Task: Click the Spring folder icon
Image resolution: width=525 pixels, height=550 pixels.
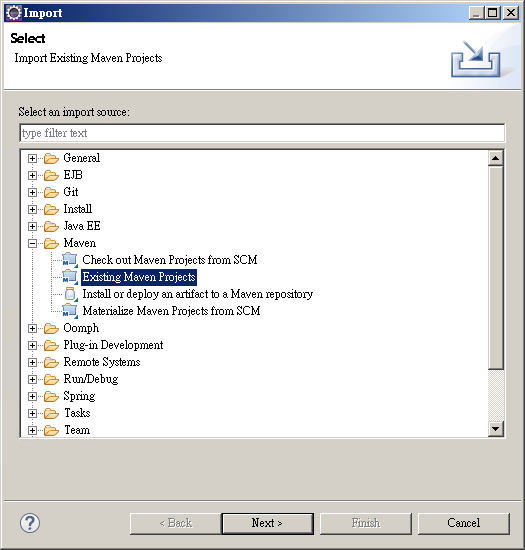Action: 51,397
